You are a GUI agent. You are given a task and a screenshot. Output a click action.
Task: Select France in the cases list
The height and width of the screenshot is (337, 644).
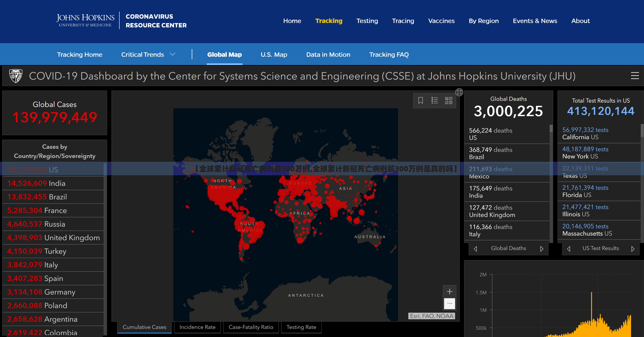pos(53,210)
